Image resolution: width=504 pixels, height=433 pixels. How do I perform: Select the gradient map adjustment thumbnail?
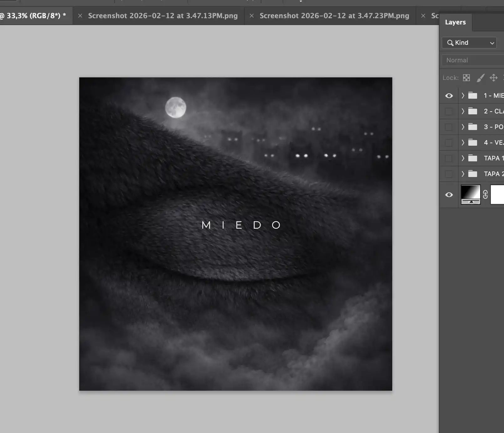(471, 195)
